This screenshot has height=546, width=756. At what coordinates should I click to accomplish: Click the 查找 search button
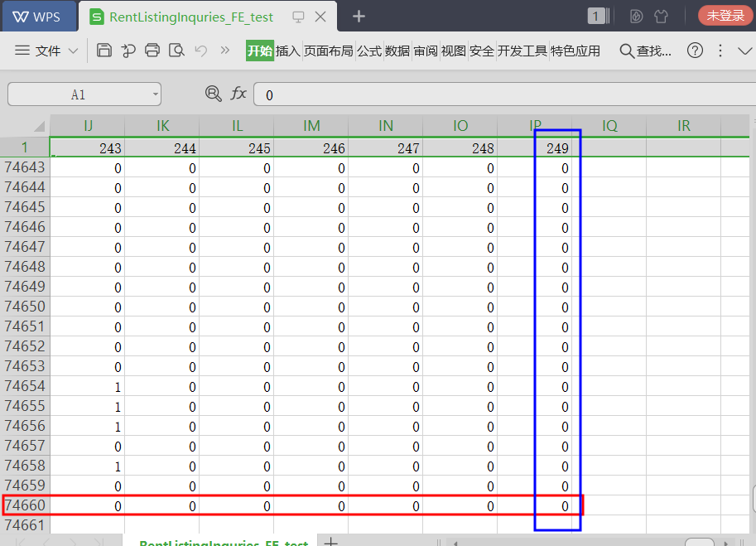click(x=645, y=51)
